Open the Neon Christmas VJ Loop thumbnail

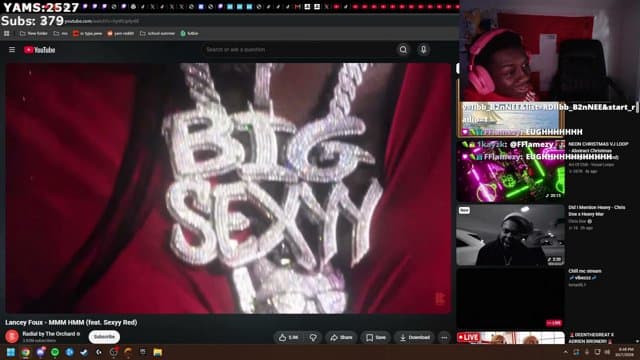tap(510, 171)
